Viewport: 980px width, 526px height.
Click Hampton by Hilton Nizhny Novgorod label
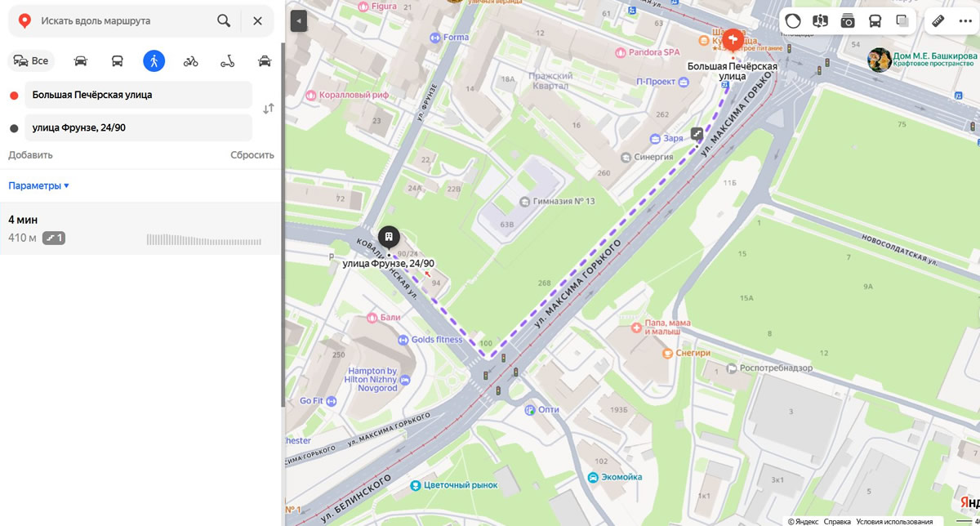[x=372, y=381]
